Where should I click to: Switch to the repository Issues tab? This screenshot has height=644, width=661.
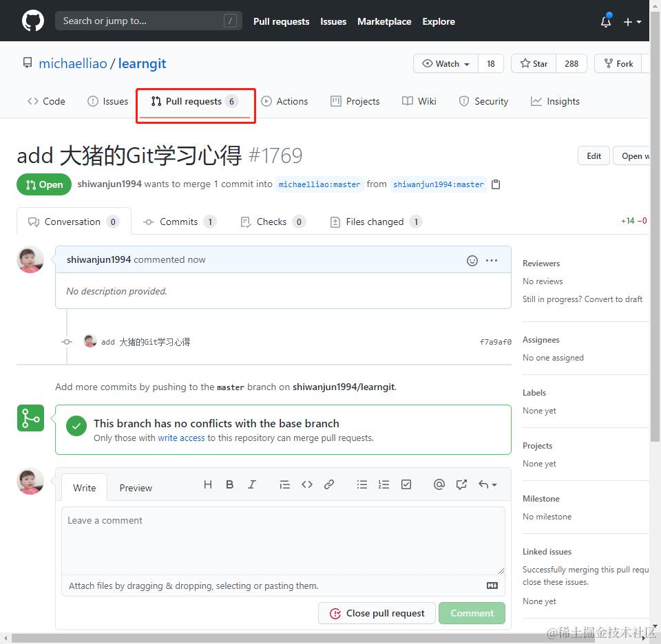108,101
